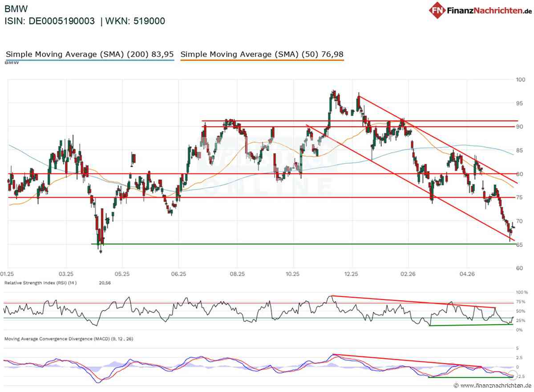The image size is (534, 392).
Task: Click the 08.25 date axis label
Action: (237, 275)
